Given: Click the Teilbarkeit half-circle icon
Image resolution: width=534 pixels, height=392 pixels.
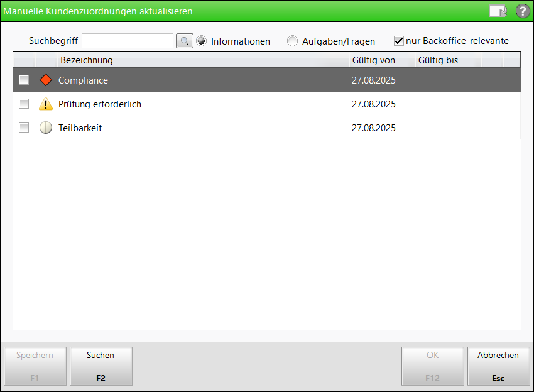Looking at the screenshot, I should (x=46, y=128).
